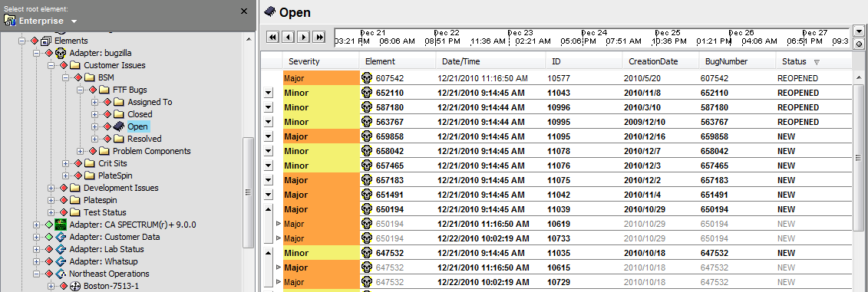
Task: Collapse grouped alarms for row 650194
Action: pos(269,209)
